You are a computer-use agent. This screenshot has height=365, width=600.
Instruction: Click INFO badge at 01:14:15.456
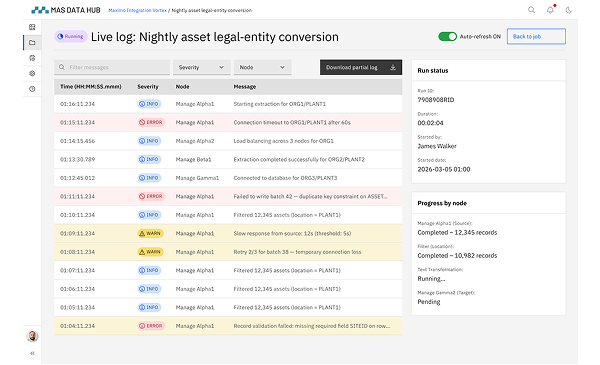coord(149,141)
